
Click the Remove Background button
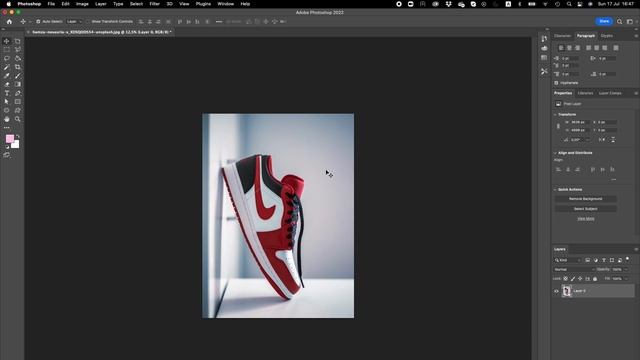pos(585,199)
